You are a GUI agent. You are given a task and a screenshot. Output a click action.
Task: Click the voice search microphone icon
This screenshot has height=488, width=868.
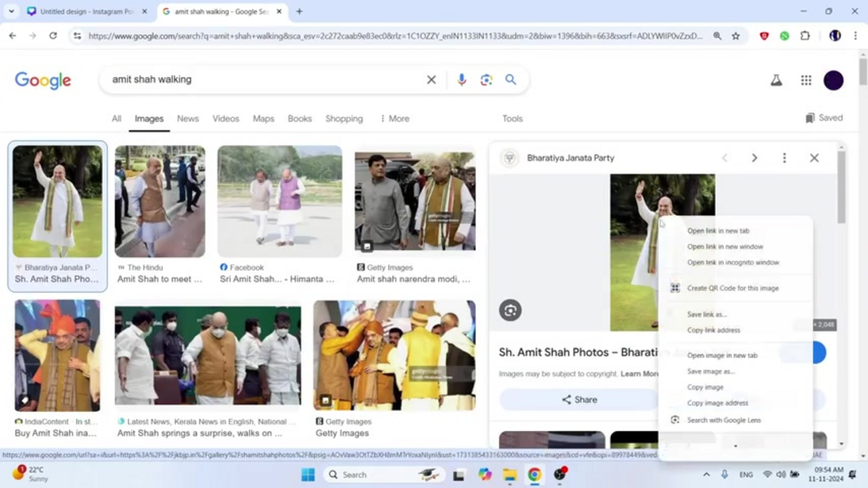pyautogui.click(x=461, y=80)
